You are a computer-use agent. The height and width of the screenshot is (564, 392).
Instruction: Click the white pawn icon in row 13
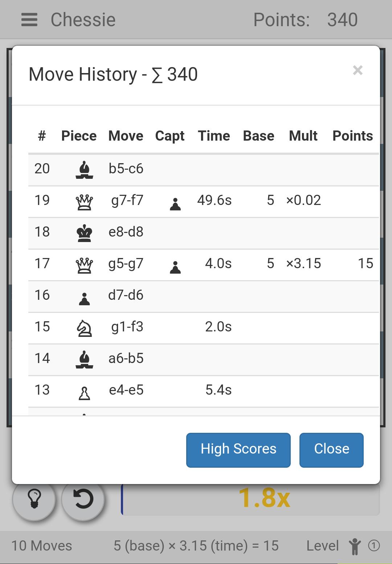[x=84, y=392]
